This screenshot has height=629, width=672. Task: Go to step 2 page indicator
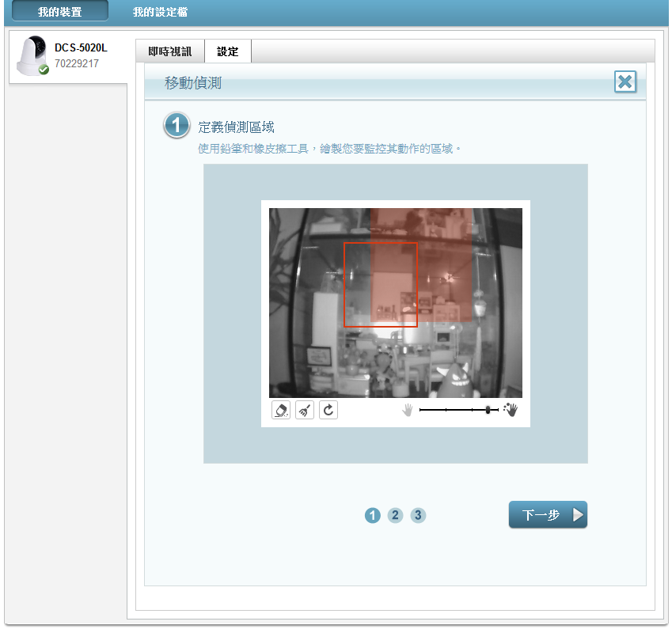tap(395, 515)
